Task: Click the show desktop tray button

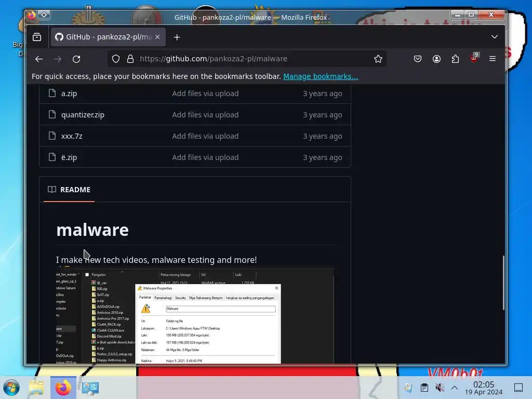Action: coord(518,388)
